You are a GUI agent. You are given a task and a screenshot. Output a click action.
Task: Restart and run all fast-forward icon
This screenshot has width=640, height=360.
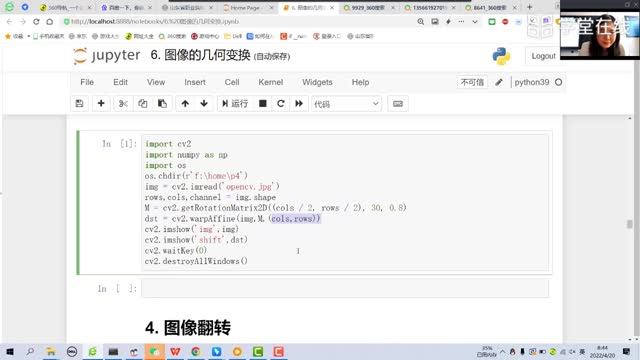tap(299, 104)
